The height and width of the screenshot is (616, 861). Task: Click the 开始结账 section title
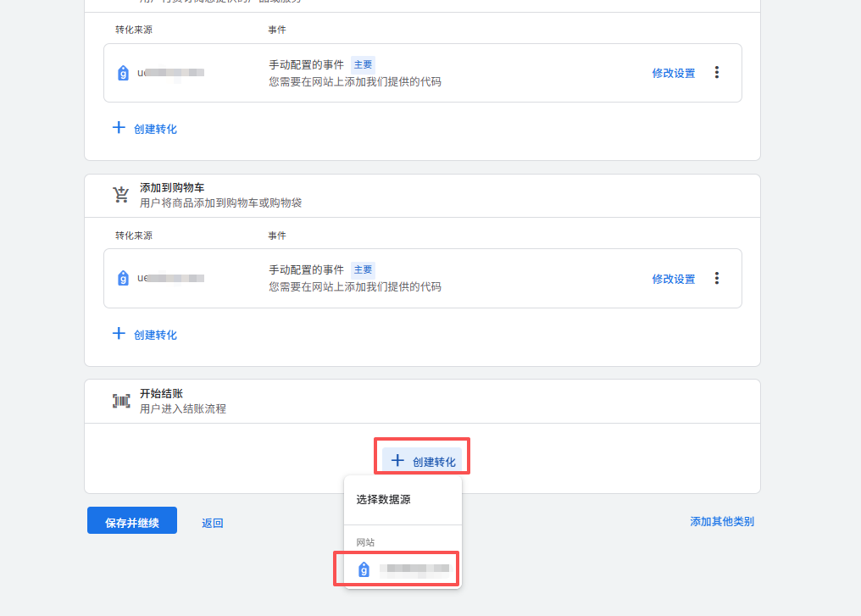[x=161, y=394]
